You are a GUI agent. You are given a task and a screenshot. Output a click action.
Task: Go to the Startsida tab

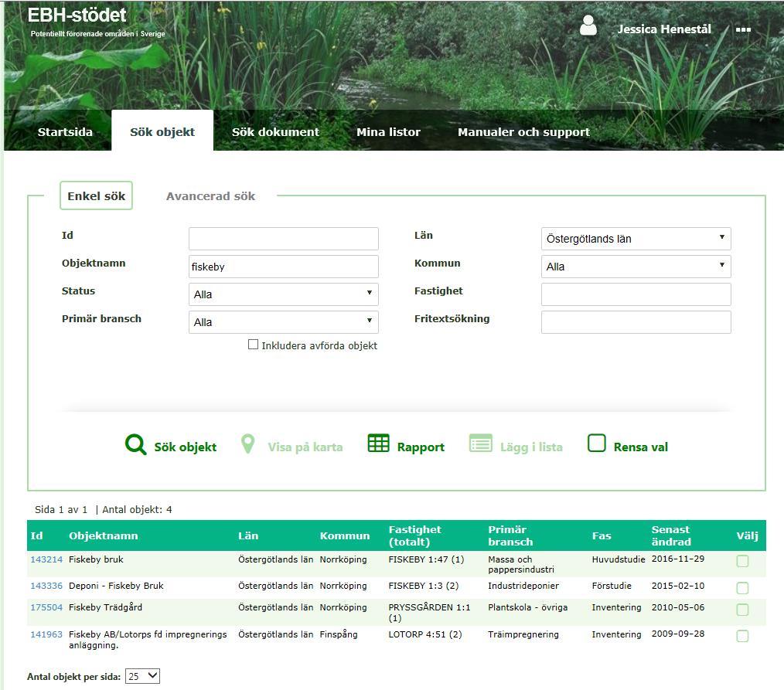click(x=65, y=132)
